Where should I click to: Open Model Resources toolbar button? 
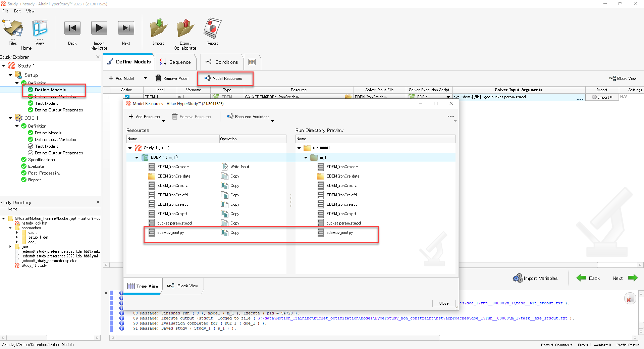[x=223, y=78]
